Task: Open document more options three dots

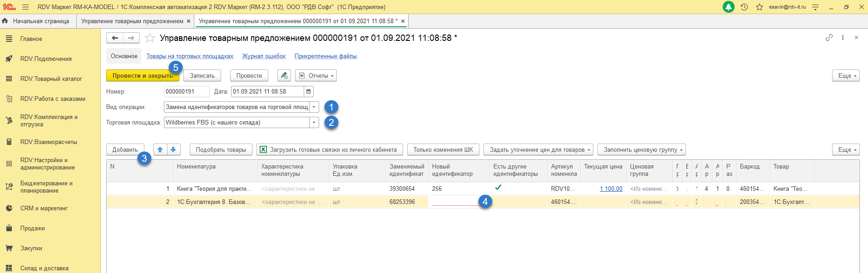Action: tap(843, 38)
